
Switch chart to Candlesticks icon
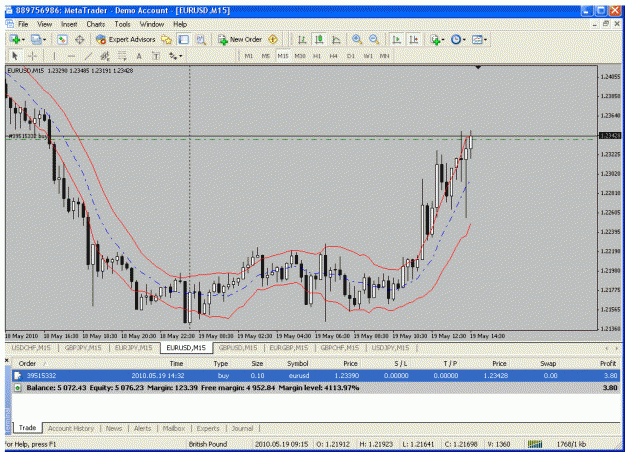point(319,39)
